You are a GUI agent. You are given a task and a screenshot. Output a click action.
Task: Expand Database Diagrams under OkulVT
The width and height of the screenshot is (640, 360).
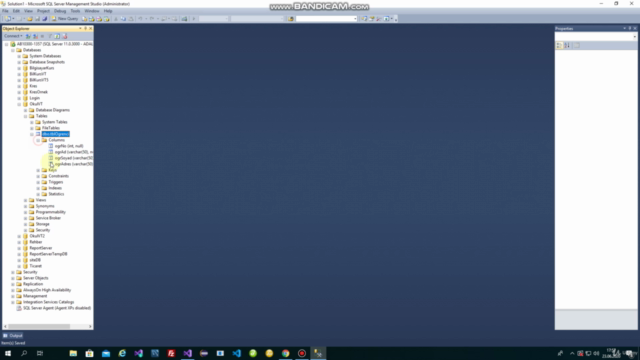[25, 110]
